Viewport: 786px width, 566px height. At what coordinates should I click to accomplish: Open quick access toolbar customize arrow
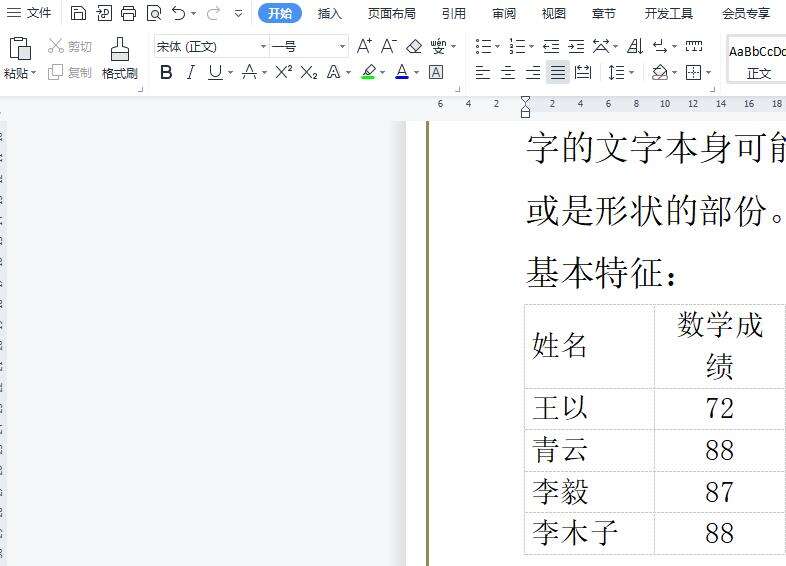239,14
